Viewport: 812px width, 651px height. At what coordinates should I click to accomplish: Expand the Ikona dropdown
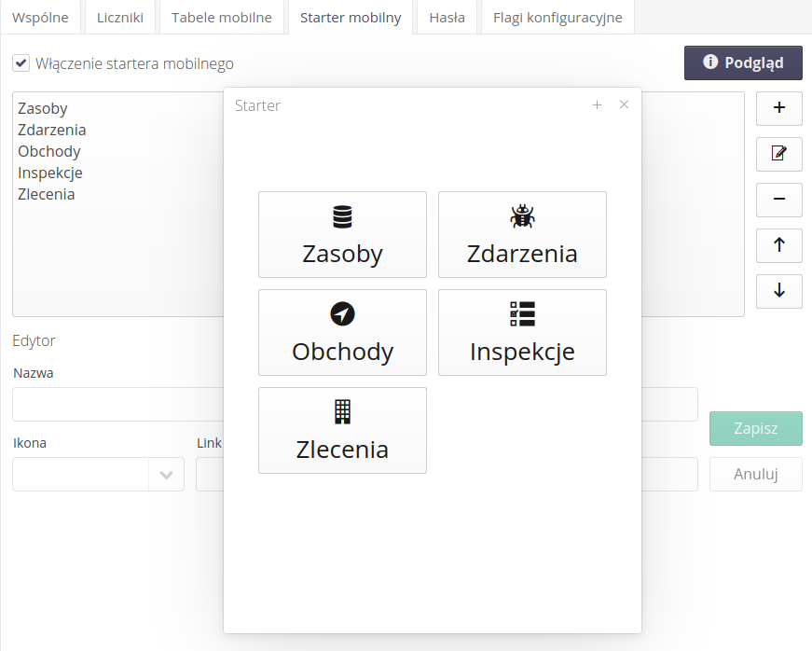point(167,475)
